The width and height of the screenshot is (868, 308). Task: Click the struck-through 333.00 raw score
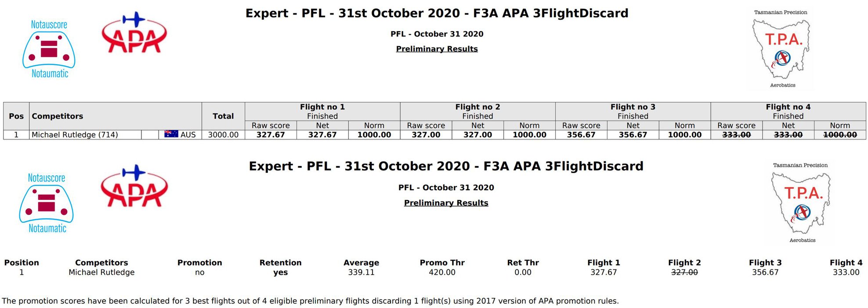[x=736, y=134]
